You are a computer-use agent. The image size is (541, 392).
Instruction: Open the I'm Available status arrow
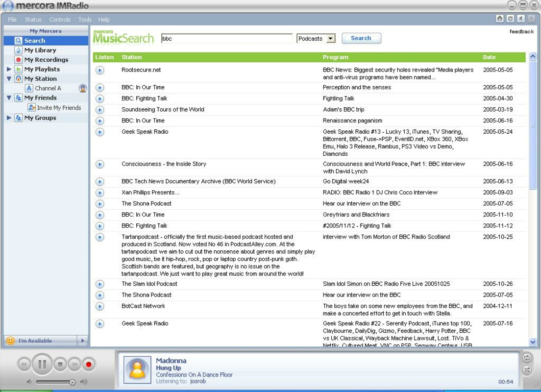point(82,341)
